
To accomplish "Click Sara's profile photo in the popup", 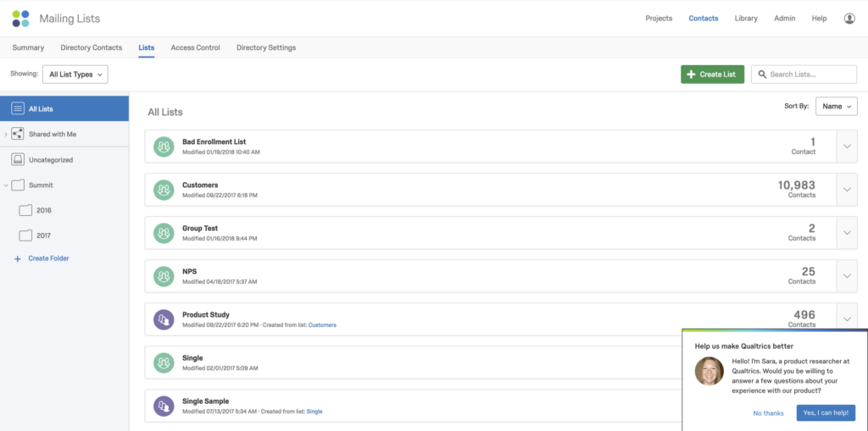I will [x=709, y=371].
